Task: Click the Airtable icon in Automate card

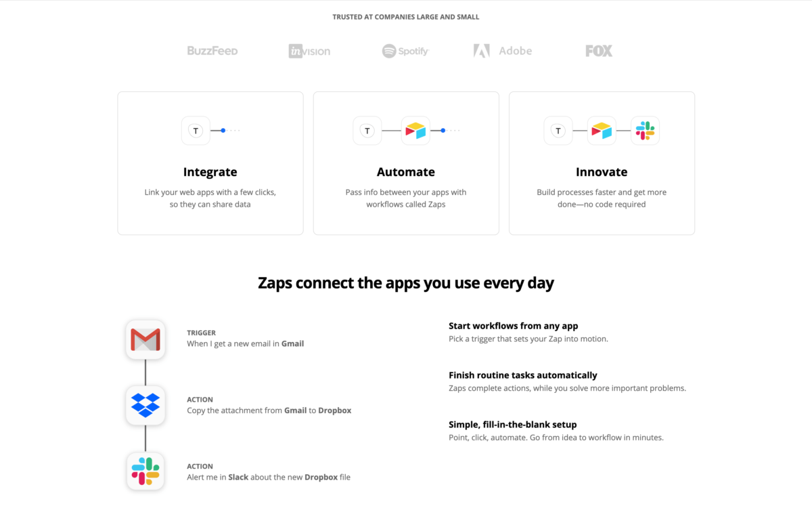Action: 415,131
